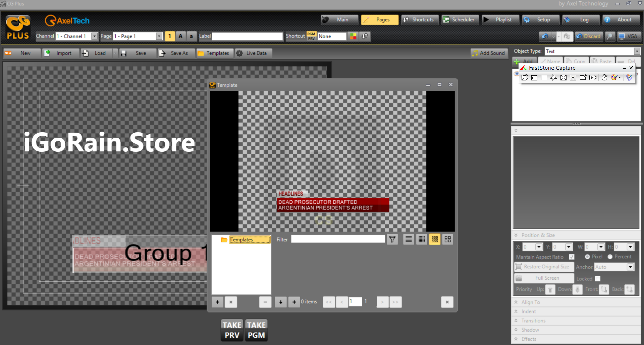Click the filter funnel icon in Template window
Screen dimensions: 644x345
click(392, 239)
